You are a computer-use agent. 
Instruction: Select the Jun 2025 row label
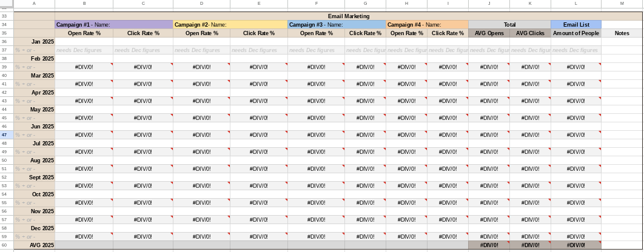click(x=35, y=127)
